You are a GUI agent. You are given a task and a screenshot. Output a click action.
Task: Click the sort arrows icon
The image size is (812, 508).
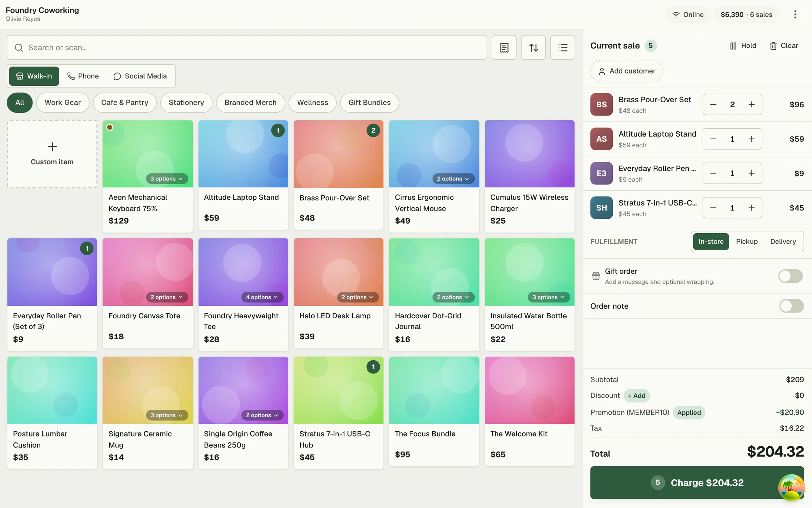[533, 47]
